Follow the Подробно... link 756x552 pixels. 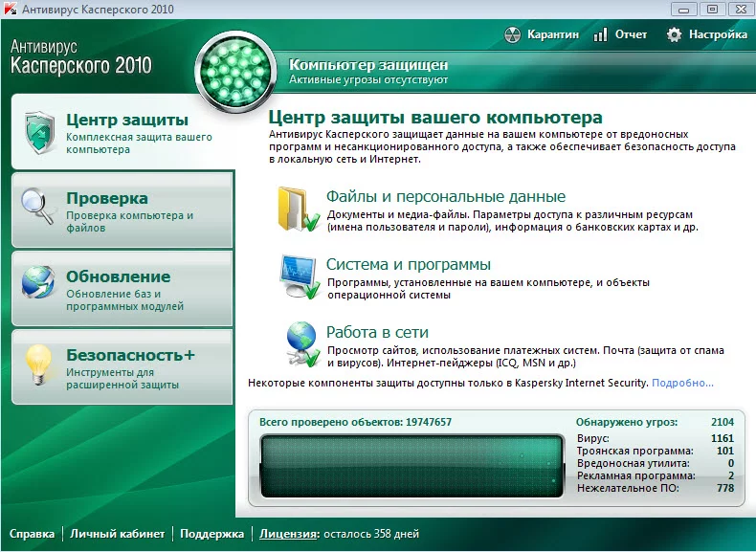[682, 384]
